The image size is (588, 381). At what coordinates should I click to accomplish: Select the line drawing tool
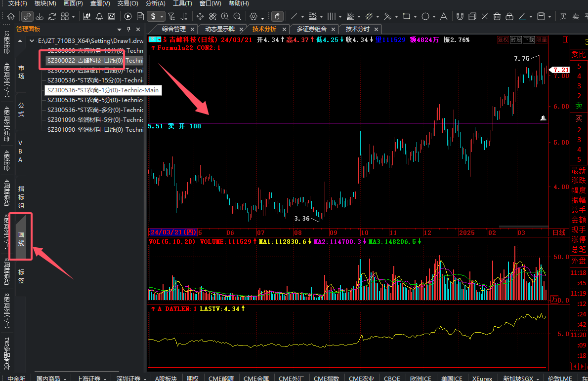click(294, 16)
